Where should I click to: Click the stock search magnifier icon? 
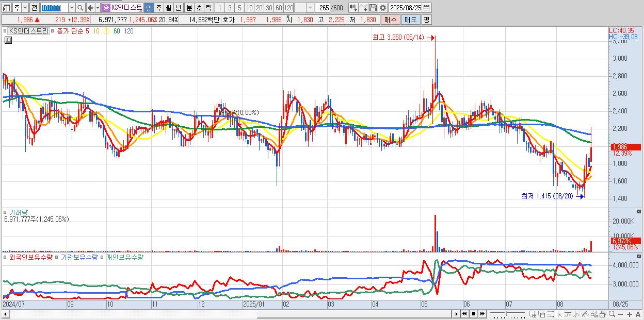(81, 8)
